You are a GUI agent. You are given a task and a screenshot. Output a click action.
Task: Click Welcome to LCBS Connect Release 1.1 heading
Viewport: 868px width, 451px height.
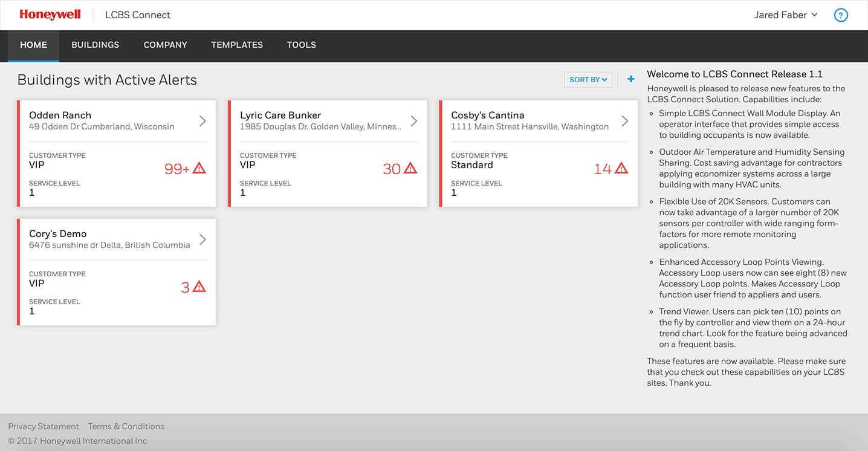[734, 74]
